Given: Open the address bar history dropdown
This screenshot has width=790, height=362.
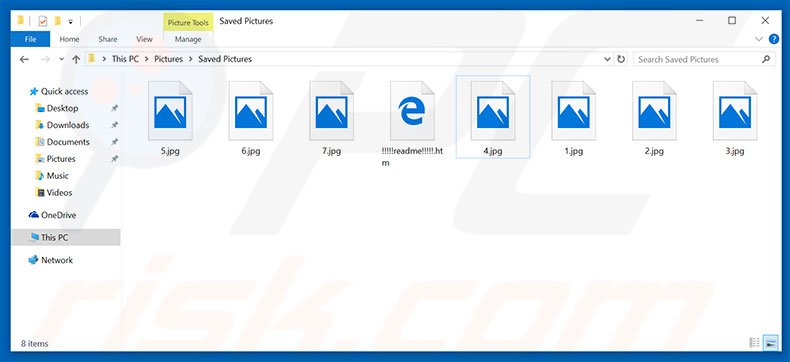Looking at the screenshot, I should tap(607, 59).
